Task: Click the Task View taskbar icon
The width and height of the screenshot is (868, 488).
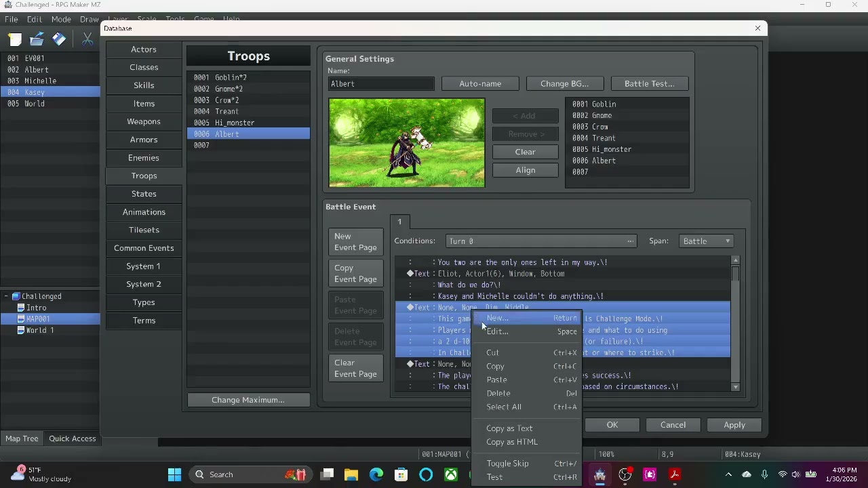Action: [x=328, y=474]
